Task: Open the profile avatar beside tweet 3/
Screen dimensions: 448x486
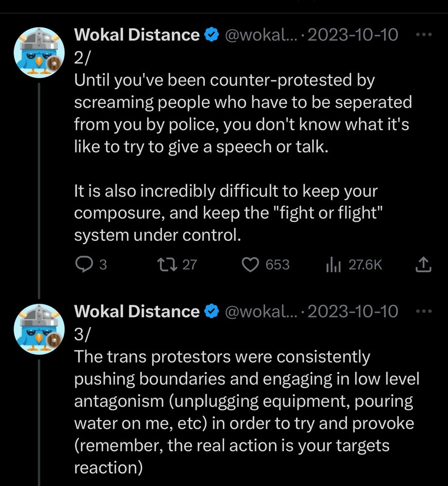Action: click(x=39, y=329)
